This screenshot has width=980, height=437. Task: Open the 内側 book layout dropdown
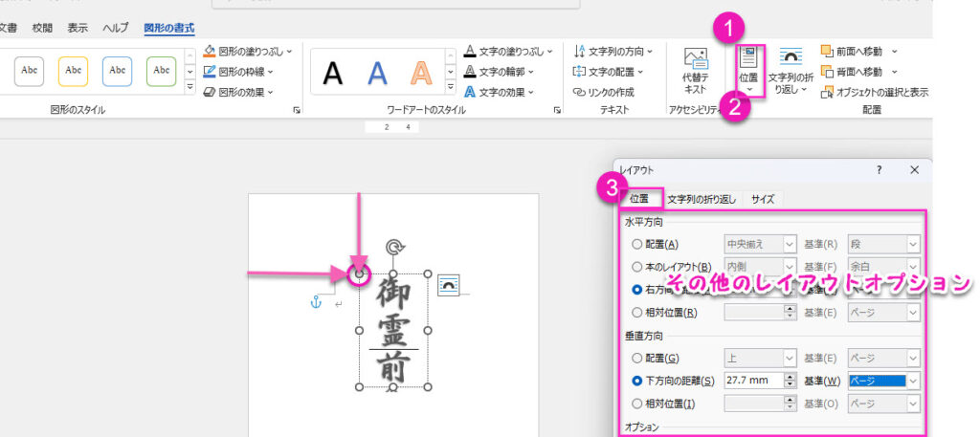[x=760, y=267]
